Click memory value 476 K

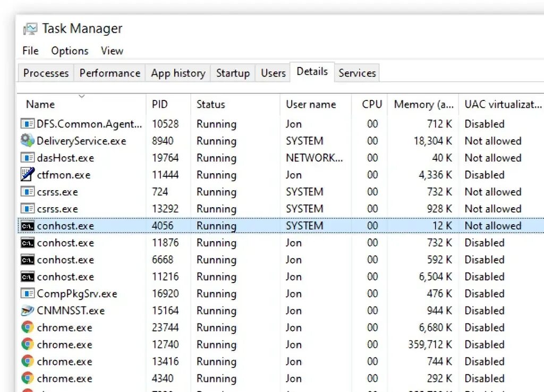pyautogui.click(x=439, y=294)
